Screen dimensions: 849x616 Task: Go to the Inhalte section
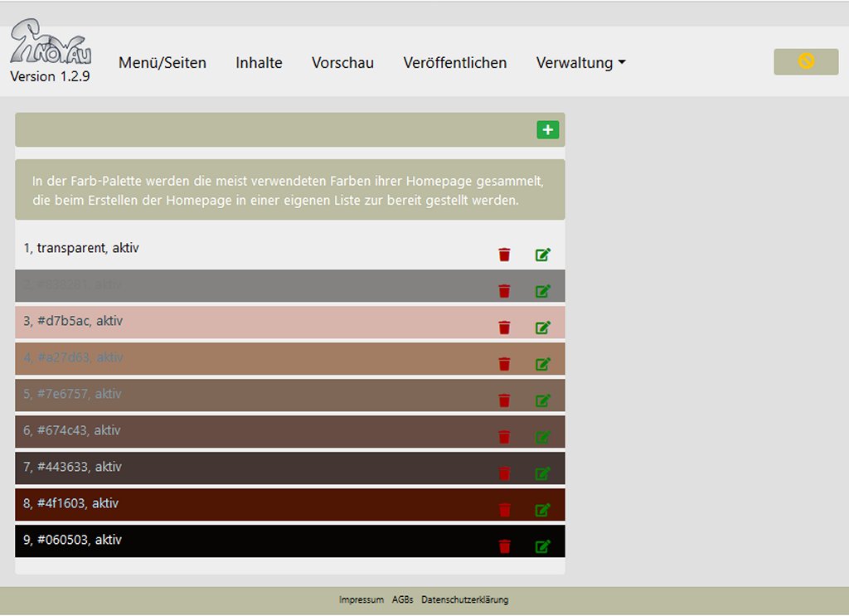tap(259, 63)
